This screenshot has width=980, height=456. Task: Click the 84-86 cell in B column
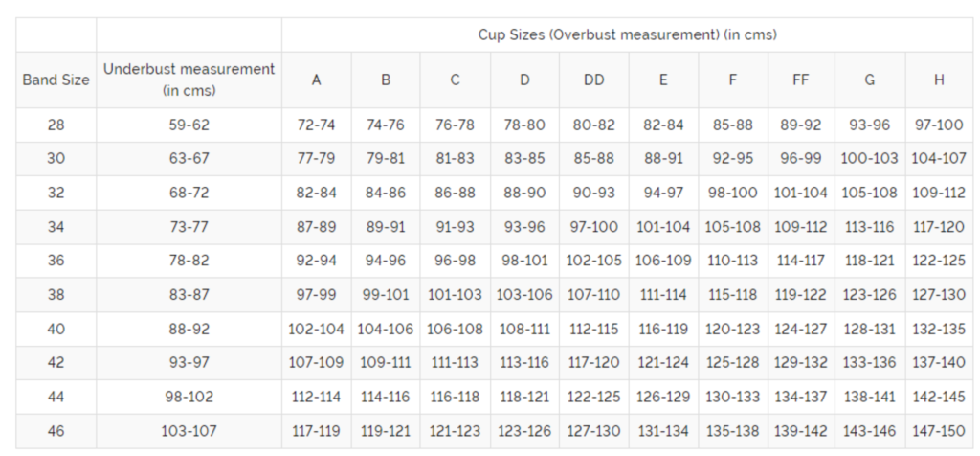coord(386,193)
